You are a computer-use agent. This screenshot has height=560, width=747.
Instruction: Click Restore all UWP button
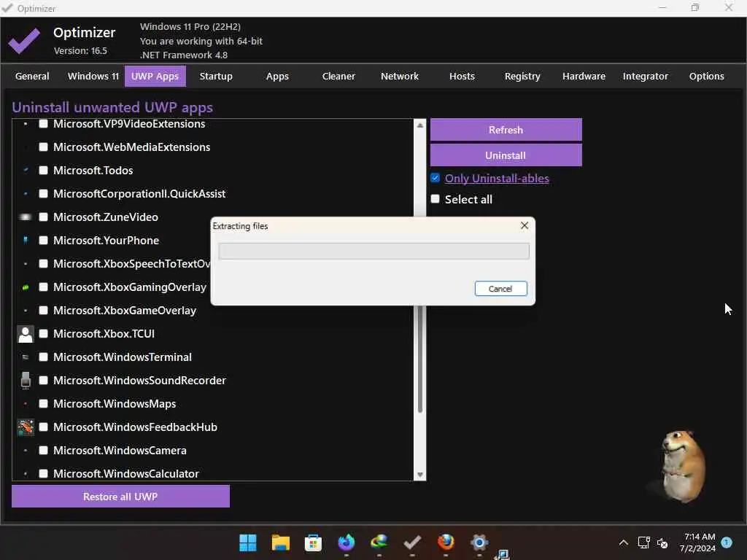(x=120, y=497)
